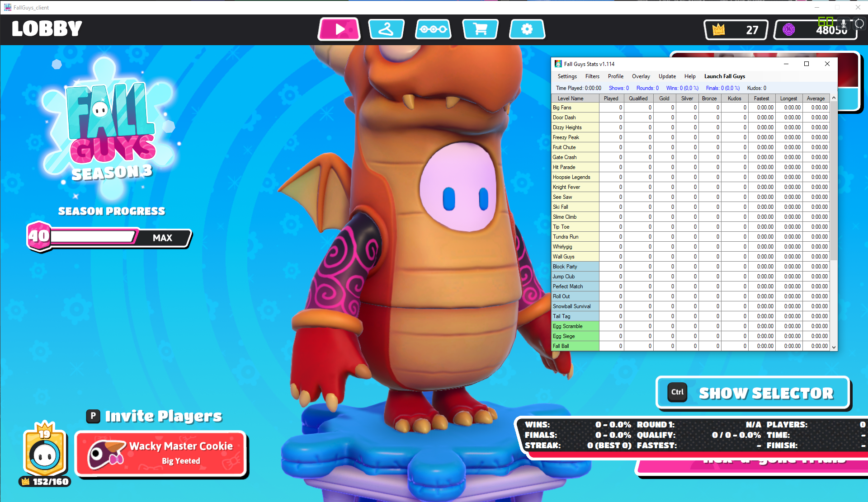Click the Season Progress bar at level 40
This screenshot has width=868, height=502.
(108, 237)
